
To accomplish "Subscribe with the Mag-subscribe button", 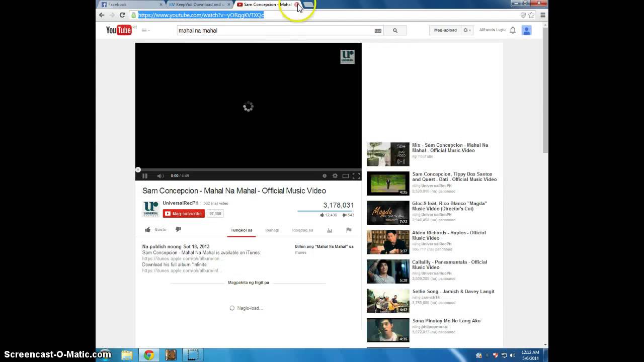I will (184, 214).
